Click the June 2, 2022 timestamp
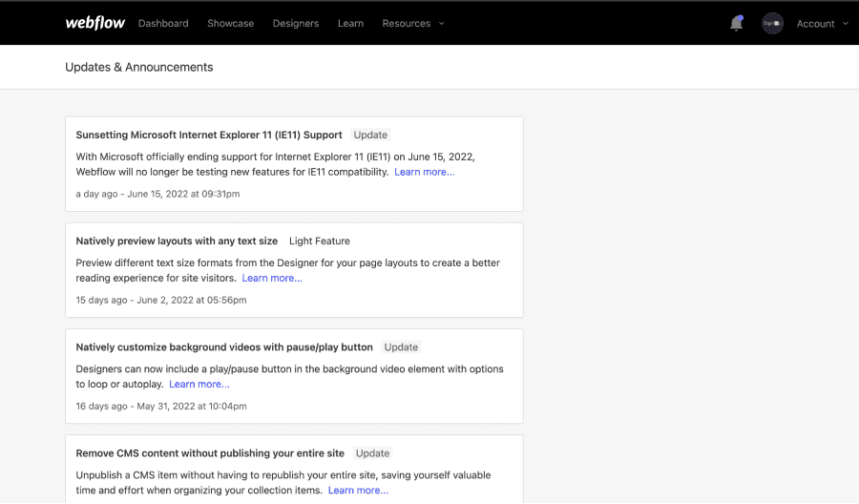The image size is (859, 504). click(x=161, y=301)
